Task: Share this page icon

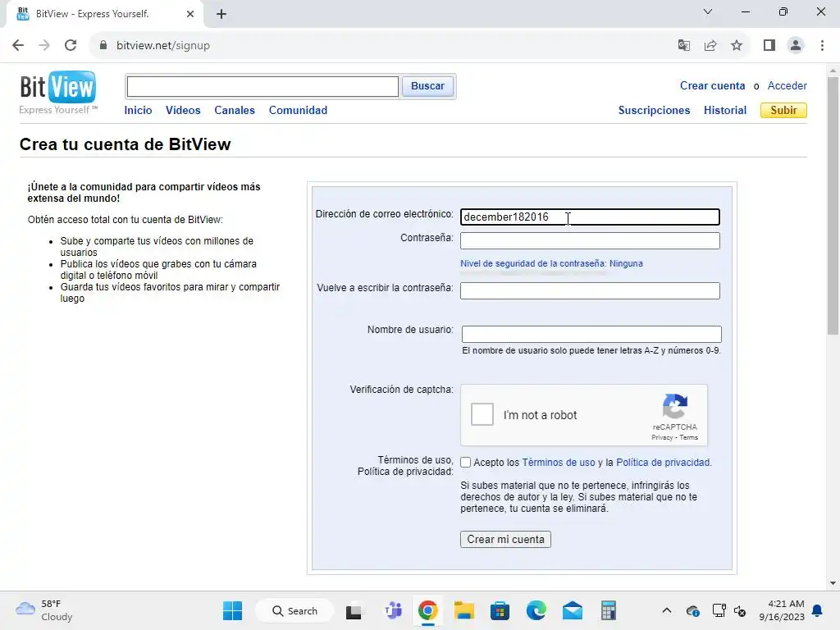Action: (710, 46)
